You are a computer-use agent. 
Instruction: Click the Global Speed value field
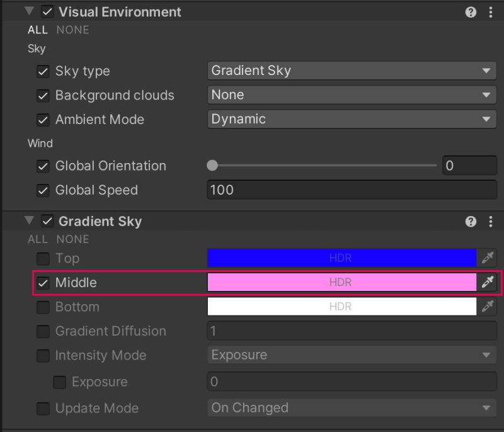pos(352,190)
